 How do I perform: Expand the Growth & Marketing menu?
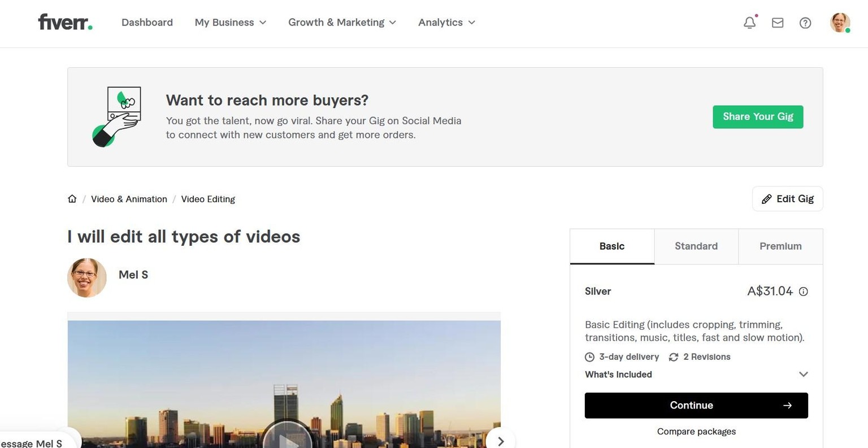[x=342, y=23]
